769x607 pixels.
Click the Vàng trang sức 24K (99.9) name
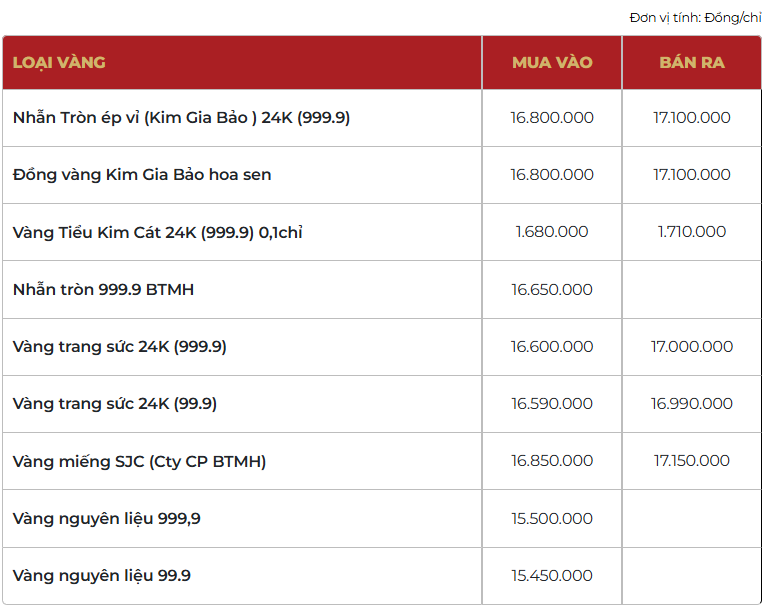(x=115, y=404)
